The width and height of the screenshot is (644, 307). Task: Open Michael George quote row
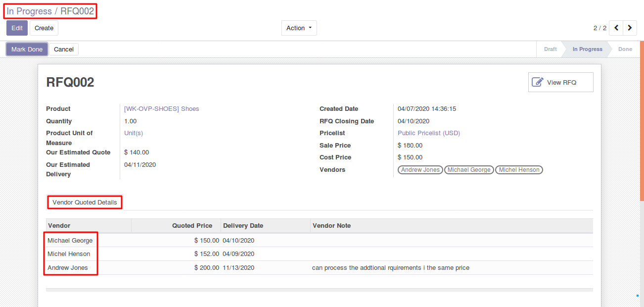click(70, 241)
